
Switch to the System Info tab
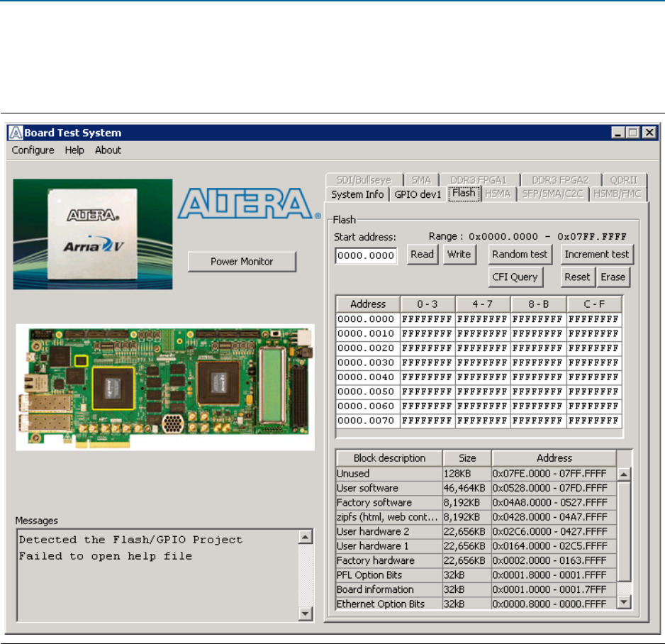(x=357, y=194)
